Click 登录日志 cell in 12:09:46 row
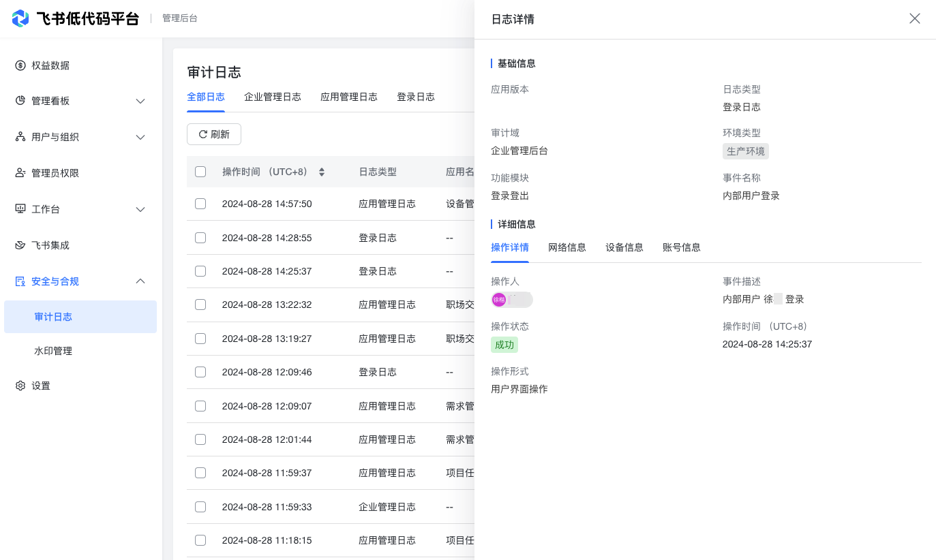 (x=378, y=372)
